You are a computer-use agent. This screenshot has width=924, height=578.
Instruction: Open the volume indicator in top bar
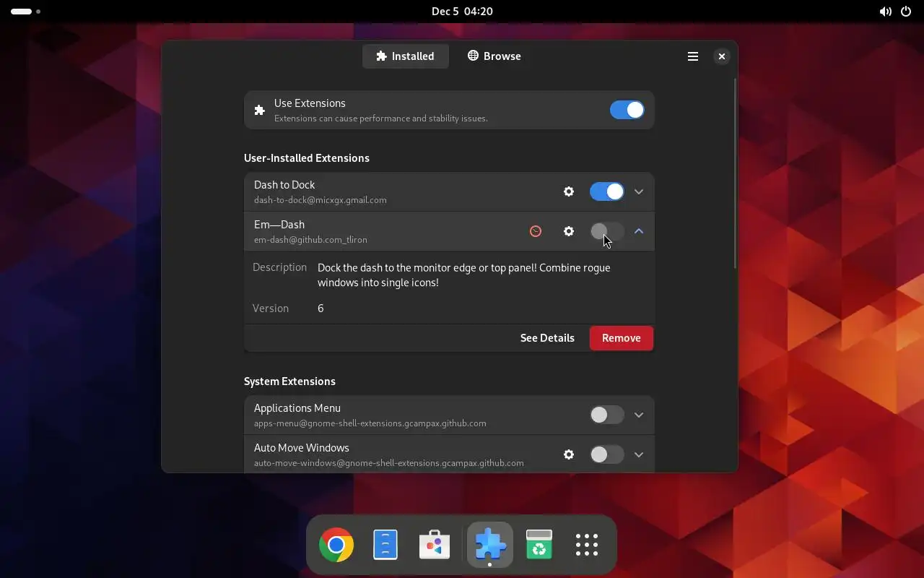(x=885, y=12)
